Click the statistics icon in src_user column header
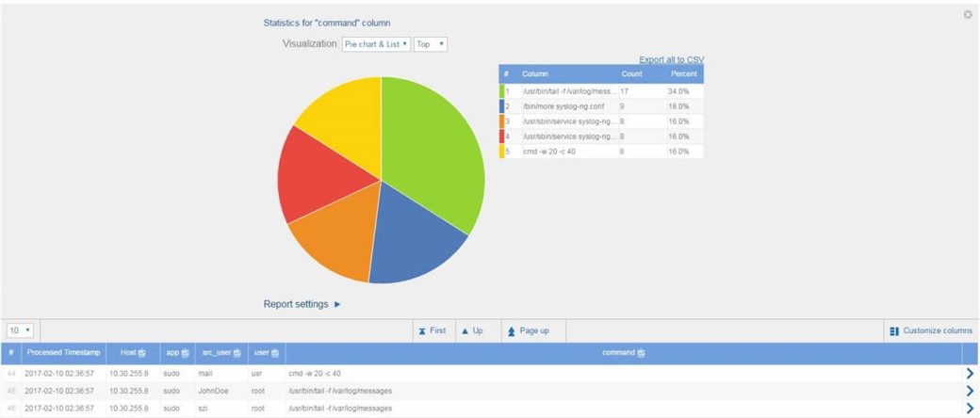 coord(237,354)
